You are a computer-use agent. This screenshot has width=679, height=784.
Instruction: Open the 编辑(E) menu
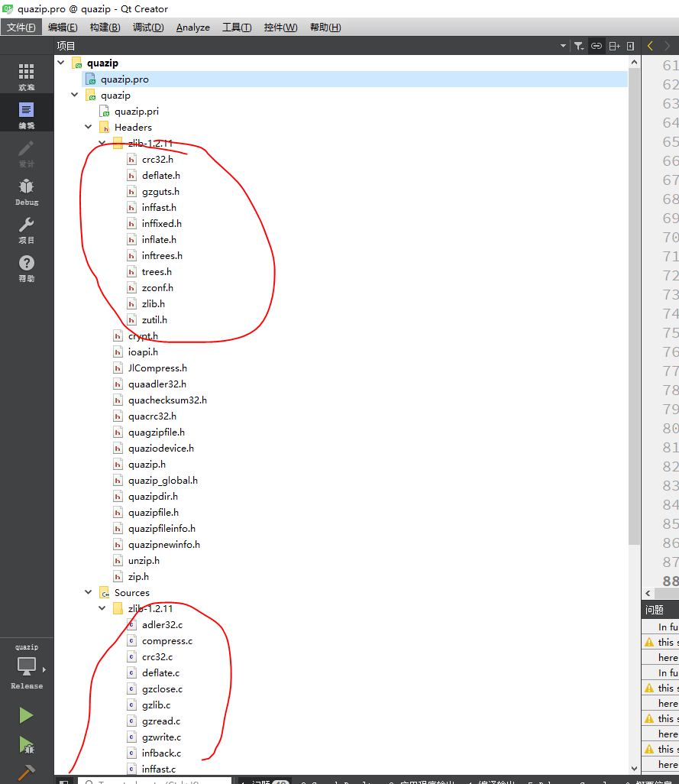click(63, 27)
